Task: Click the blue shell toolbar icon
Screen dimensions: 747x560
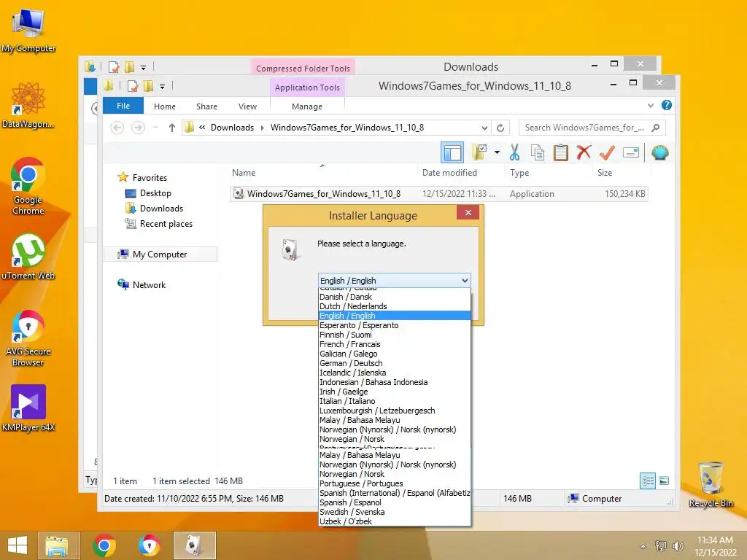Action: point(659,153)
